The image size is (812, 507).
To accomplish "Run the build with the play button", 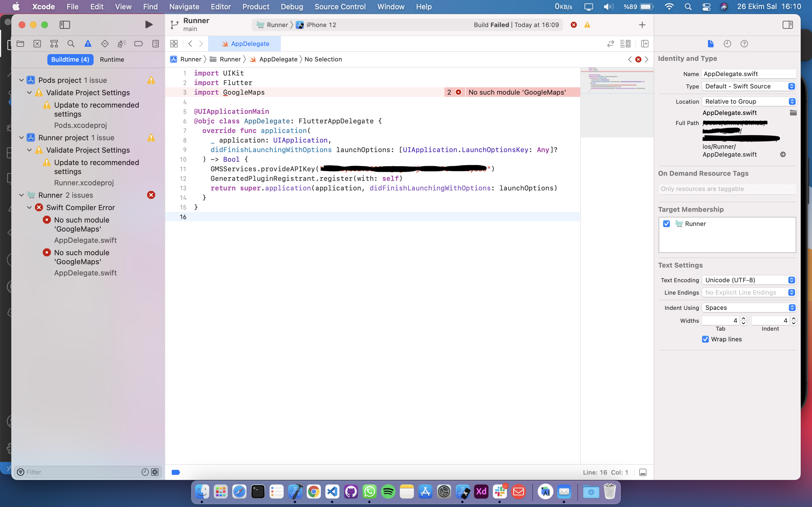I will click(x=149, y=25).
